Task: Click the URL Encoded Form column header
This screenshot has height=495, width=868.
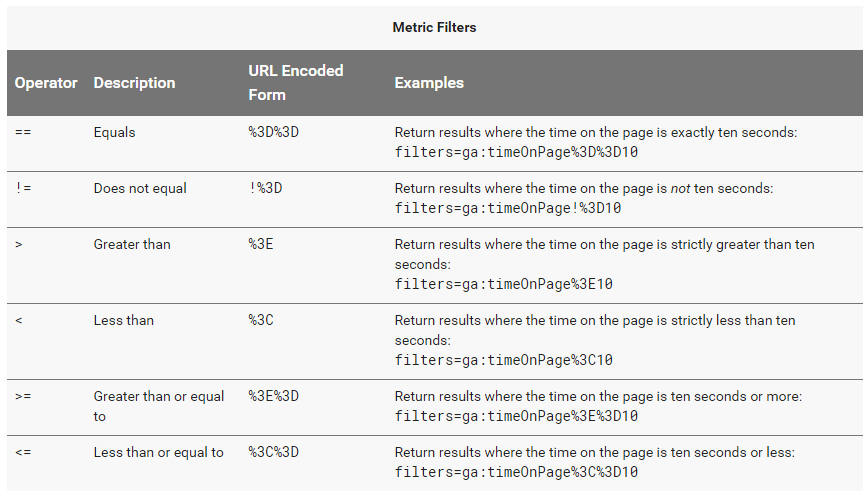Action: (x=296, y=82)
